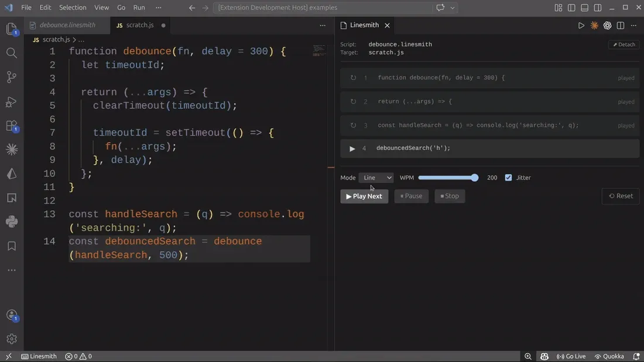This screenshot has width=644, height=362.
Task: Open the starburst icon view in activity bar
Action: [x=12, y=149]
